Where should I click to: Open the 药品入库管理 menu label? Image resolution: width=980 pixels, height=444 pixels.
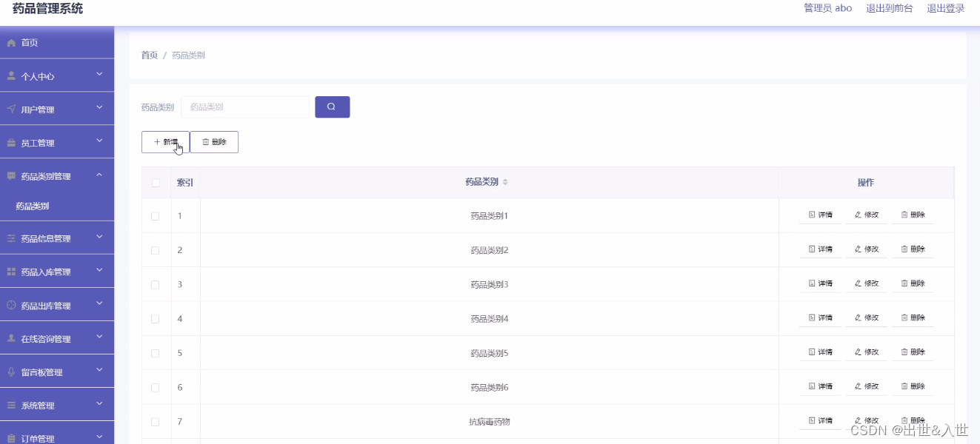[46, 272]
